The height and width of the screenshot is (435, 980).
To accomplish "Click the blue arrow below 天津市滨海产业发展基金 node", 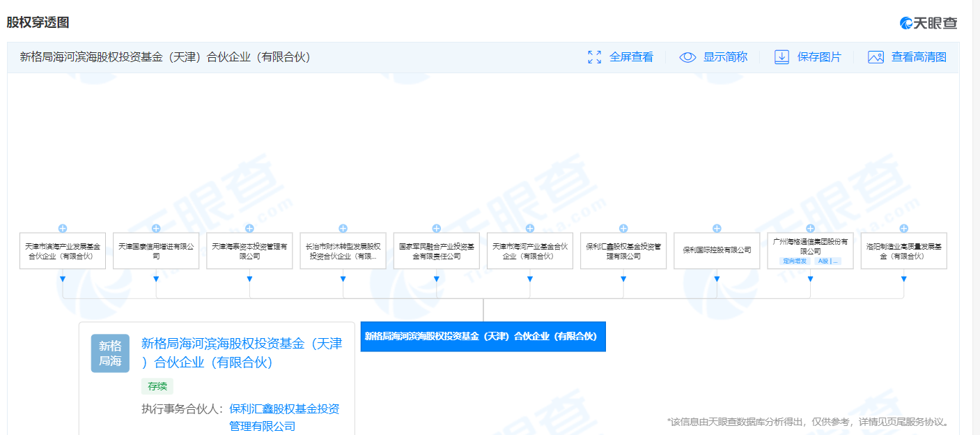I will point(63,279).
